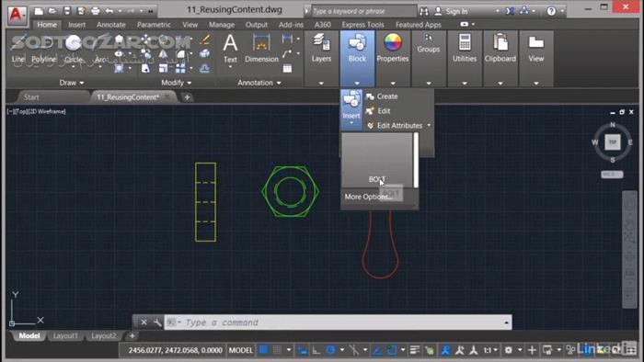This screenshot has width=644, height=362.
Task: Open the Sign In dropdown arrow
Action: click(498, 11)
